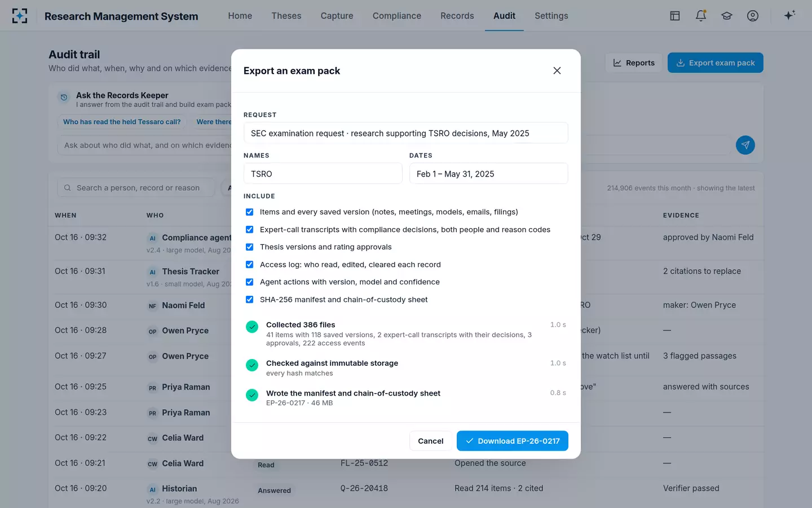Click the 'Who has read the held Tessaro call?' suggestion
Screen dimensions: 812x508
coord(122,122)
